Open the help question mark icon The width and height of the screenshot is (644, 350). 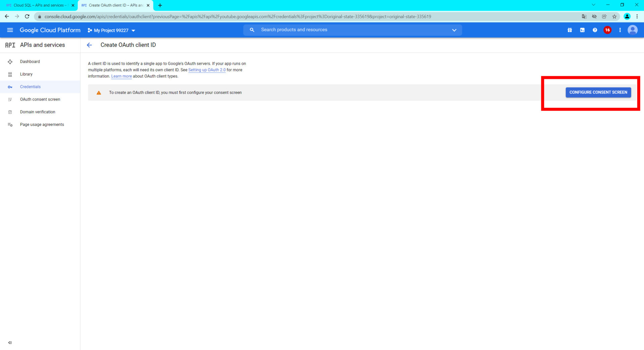tap(595, 30)
